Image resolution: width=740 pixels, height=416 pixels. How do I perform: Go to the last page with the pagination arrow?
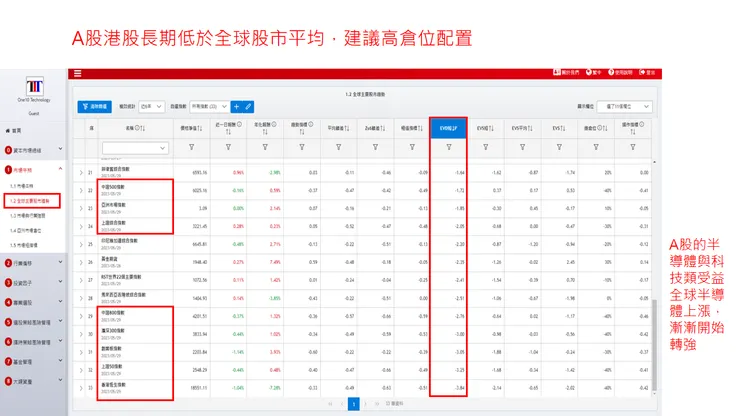click(377, 404)
